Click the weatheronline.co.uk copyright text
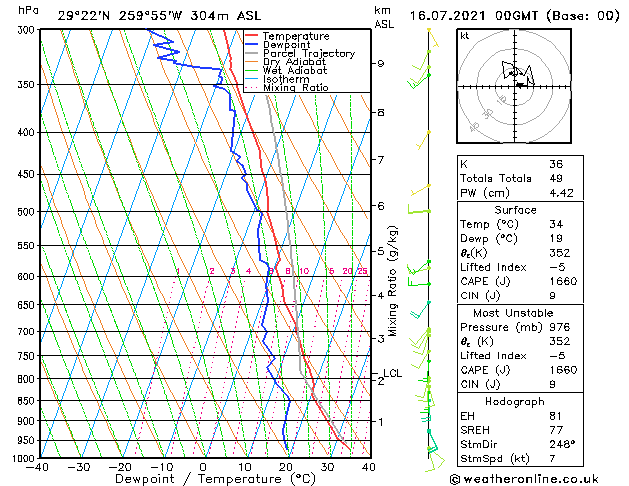Screen dimensions: 629x486 524,479
